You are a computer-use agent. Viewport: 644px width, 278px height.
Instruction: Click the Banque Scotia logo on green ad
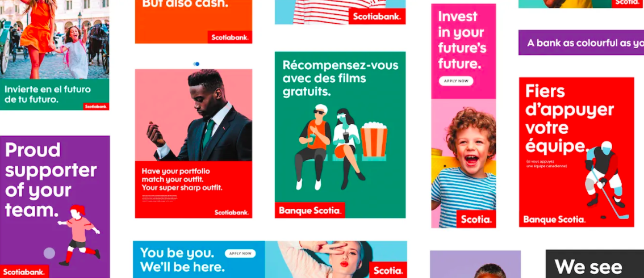pyautogui.click(x=310, y=210)
